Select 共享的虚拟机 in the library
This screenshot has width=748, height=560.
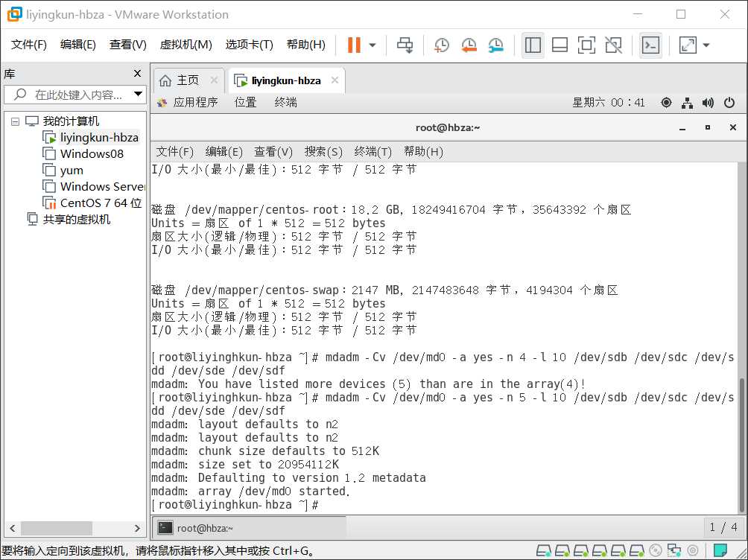69,220
